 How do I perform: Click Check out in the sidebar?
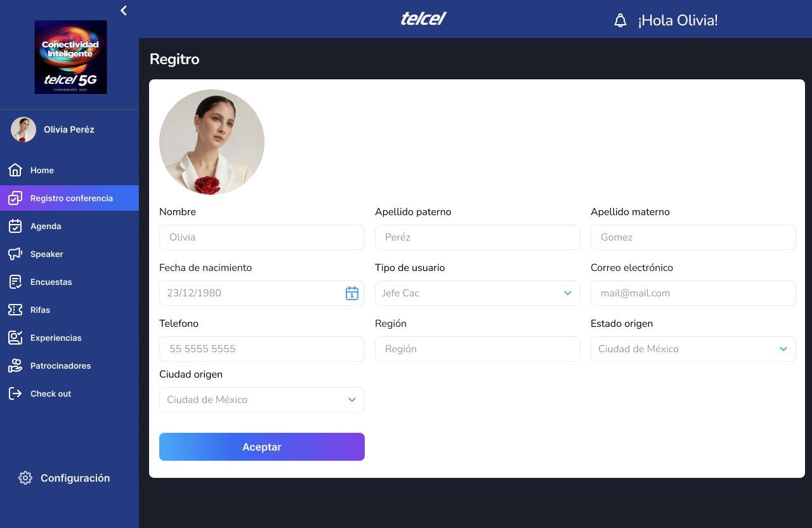click(51, 393)
